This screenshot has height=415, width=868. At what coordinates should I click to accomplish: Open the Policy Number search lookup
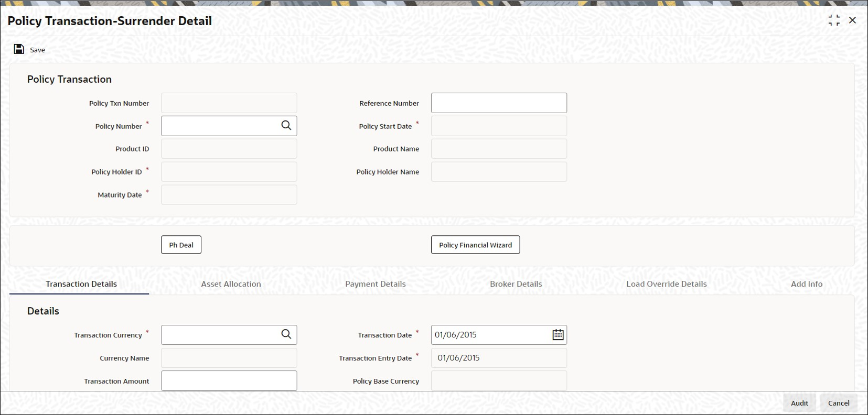286,126
